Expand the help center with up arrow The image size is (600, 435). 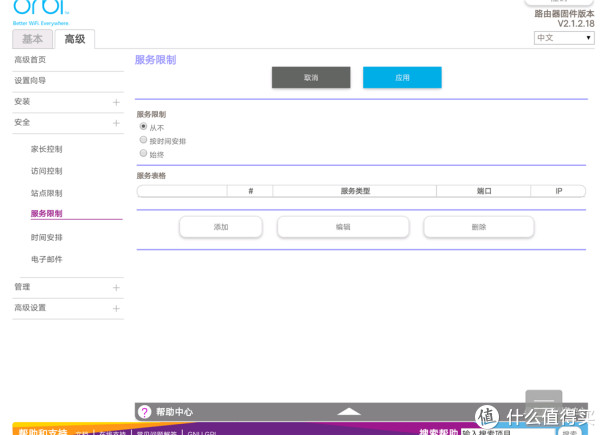coord(348,411)
